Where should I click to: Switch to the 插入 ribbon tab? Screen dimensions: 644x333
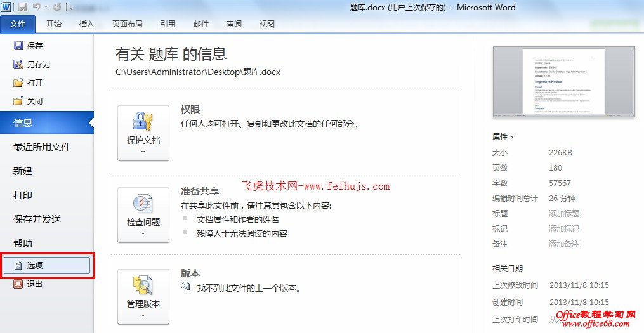[x=86, y=24]
